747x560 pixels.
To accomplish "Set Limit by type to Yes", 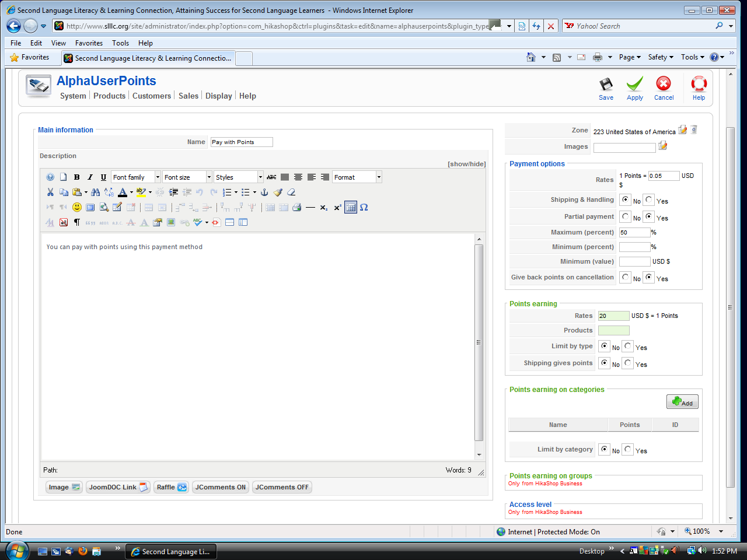I will [628, 346].
